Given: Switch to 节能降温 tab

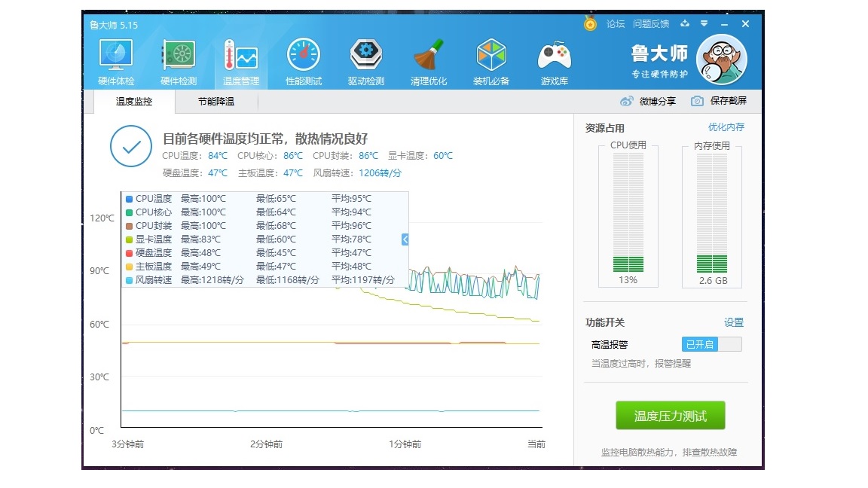Looking at the screenshot, I should (216, 101).
